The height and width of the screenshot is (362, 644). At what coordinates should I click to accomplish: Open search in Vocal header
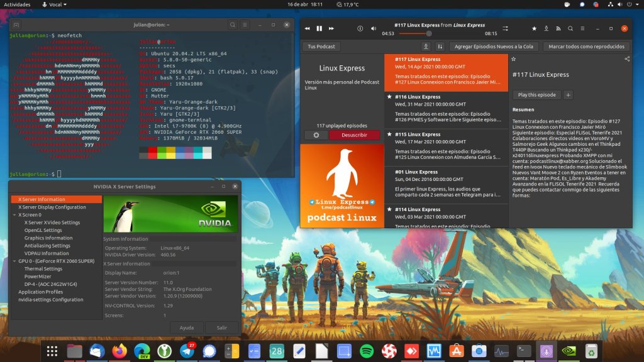click(570, 28)
